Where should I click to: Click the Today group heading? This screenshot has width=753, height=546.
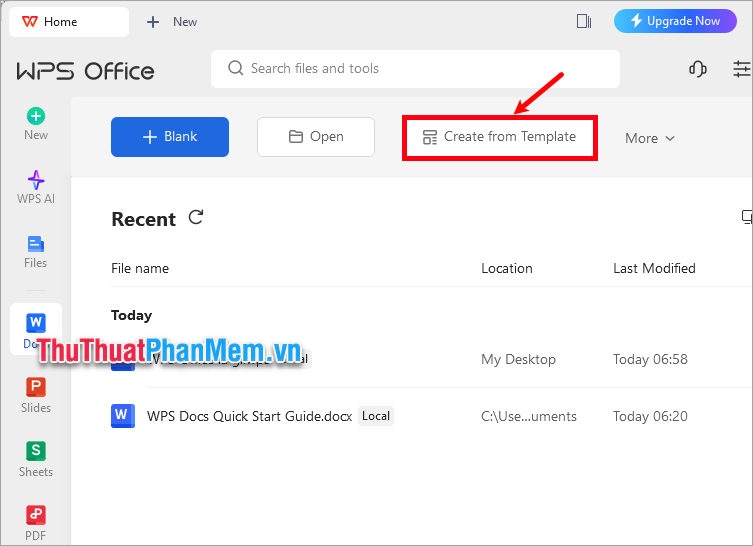[132, 315]
